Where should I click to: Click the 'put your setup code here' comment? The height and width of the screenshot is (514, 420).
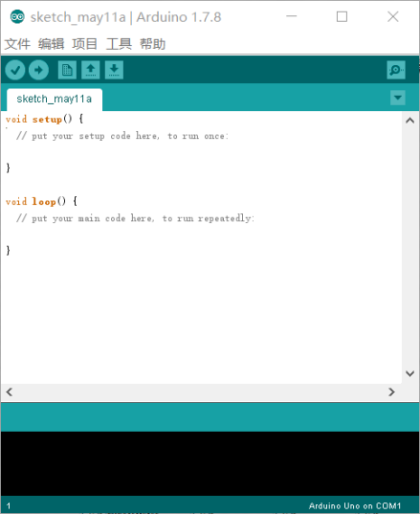[122, 136]
